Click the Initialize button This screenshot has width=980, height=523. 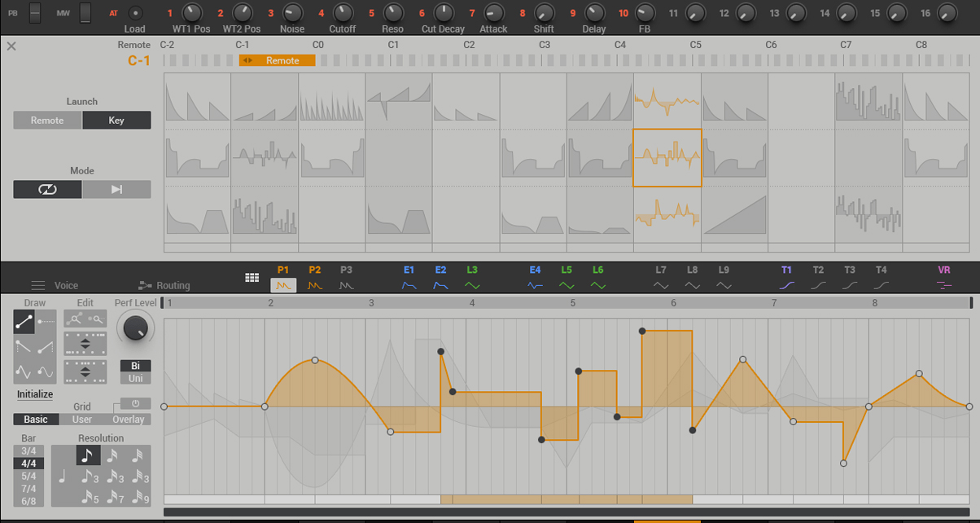tap(35, 394)
